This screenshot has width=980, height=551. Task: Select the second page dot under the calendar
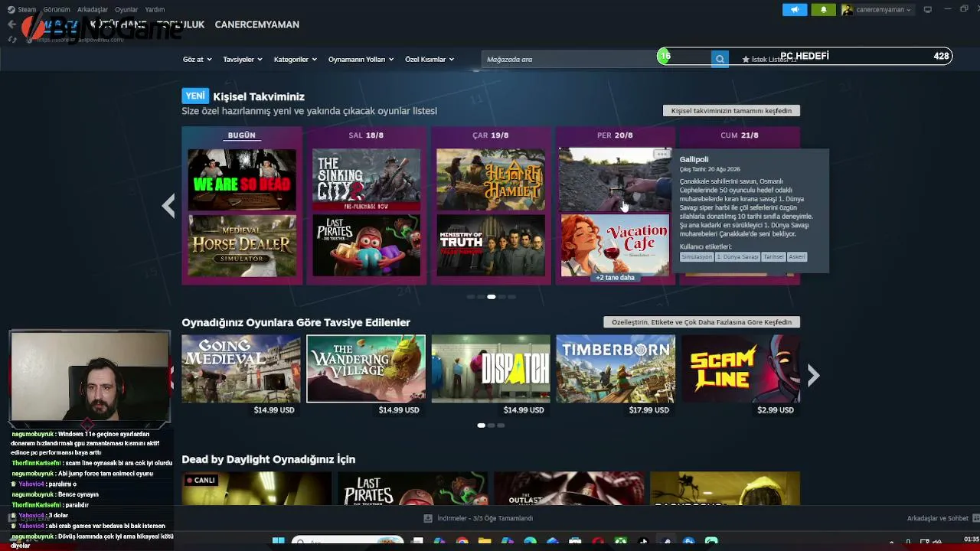(x=481, y=297)
